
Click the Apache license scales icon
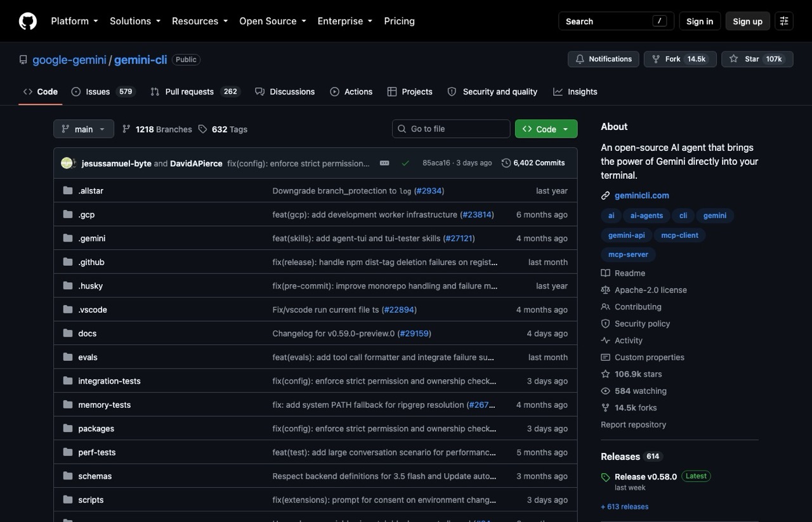[605, 290]
